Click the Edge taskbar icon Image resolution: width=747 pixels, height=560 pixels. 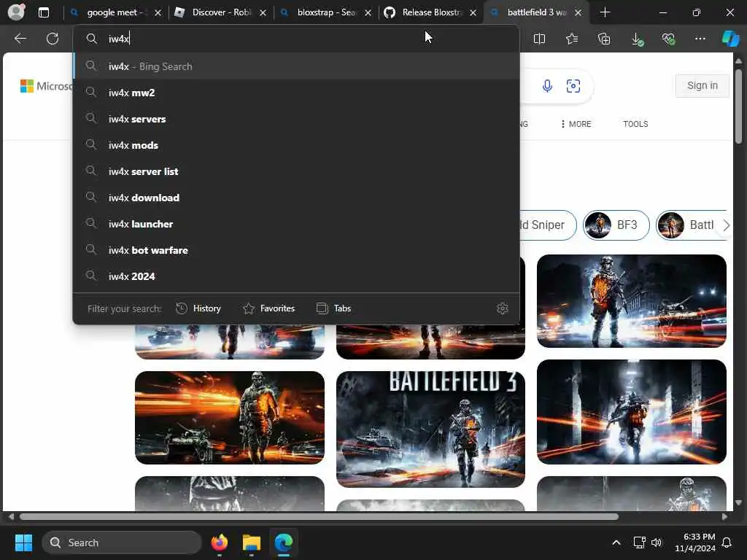pyautogui.click(x=284, y=542)
